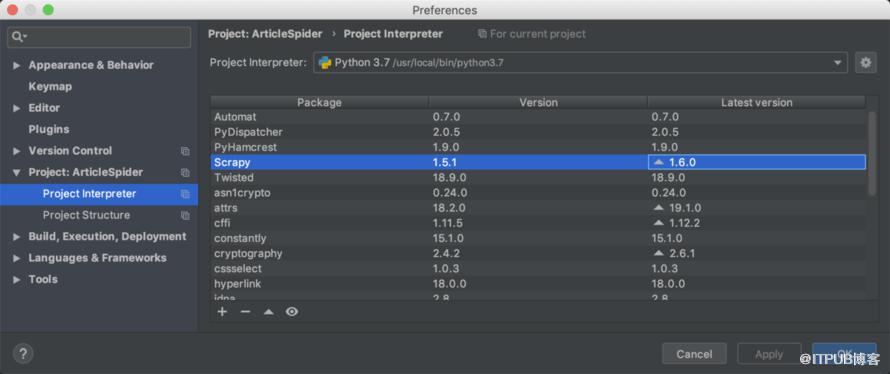Click the Python logo in interpreter field
890x374 pixels.
325,63
